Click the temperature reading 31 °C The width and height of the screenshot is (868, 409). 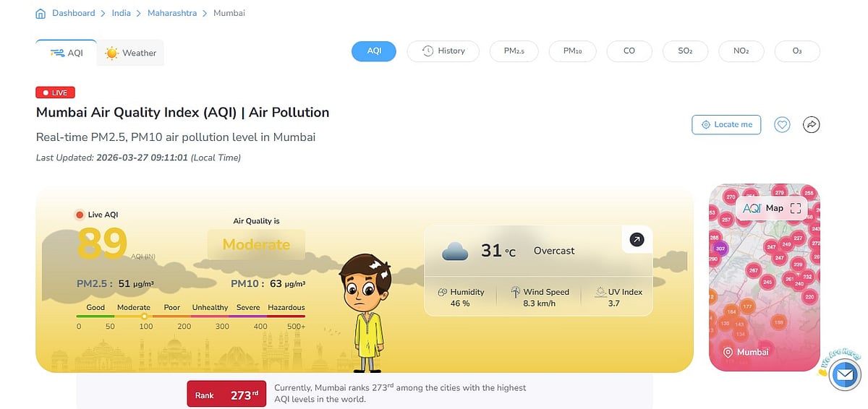click(498, 251)
